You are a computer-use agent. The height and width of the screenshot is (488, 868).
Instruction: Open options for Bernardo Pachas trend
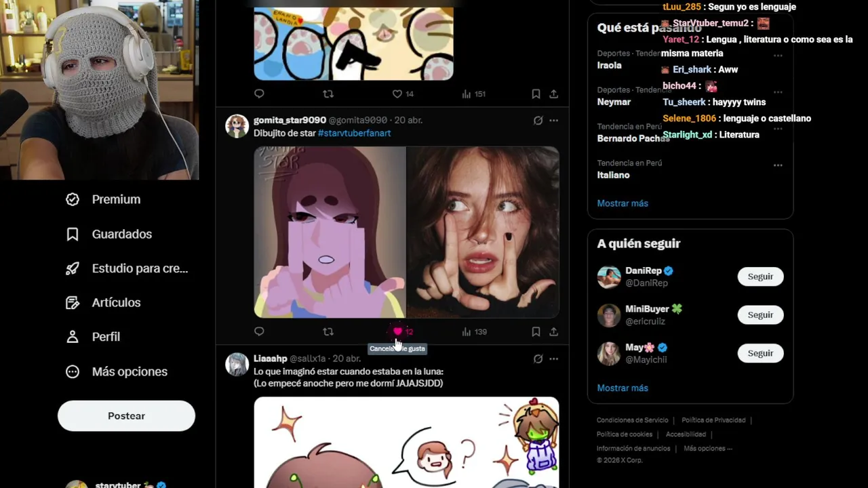tap(778, 128)
